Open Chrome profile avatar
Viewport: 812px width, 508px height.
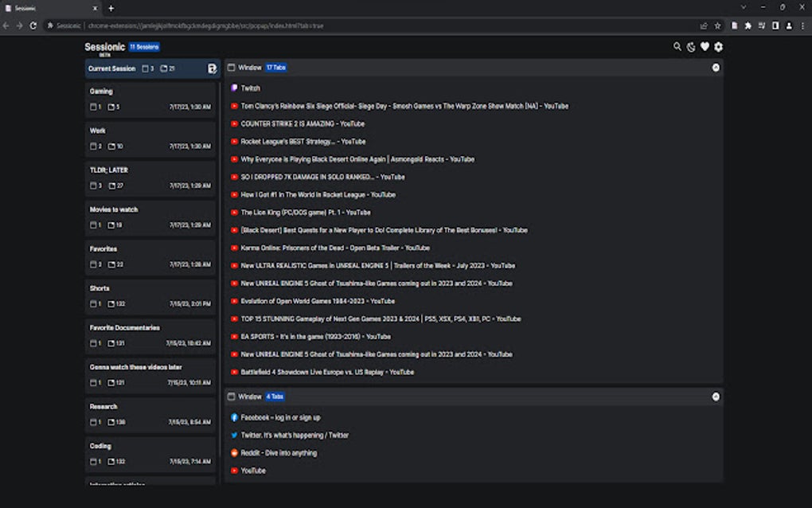[789, 25]
